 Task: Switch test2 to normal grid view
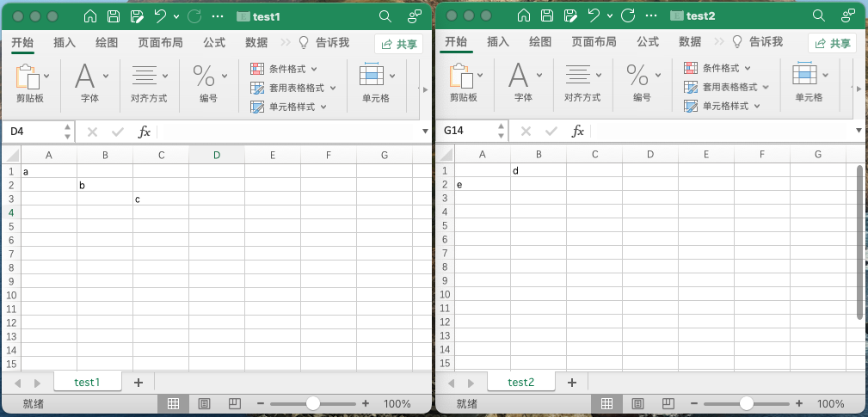pyautogui.click(x=606, y=404)
